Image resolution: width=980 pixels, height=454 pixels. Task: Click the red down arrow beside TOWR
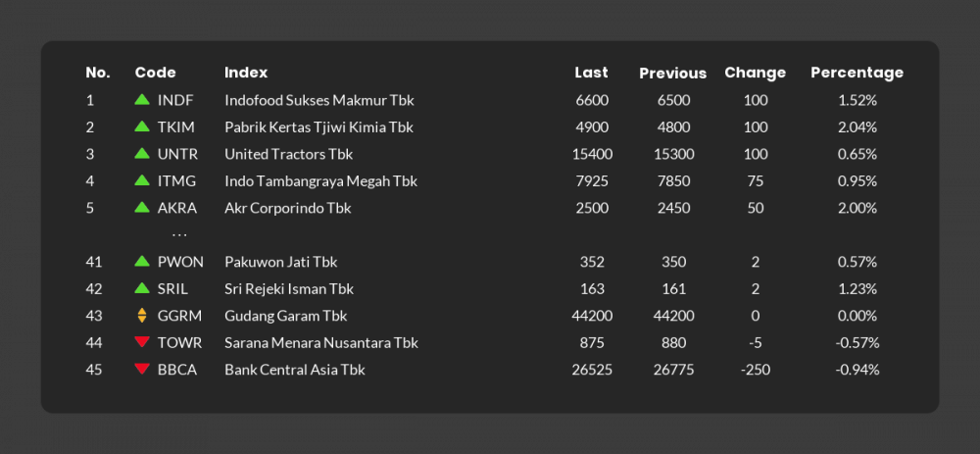pos(142,342)
